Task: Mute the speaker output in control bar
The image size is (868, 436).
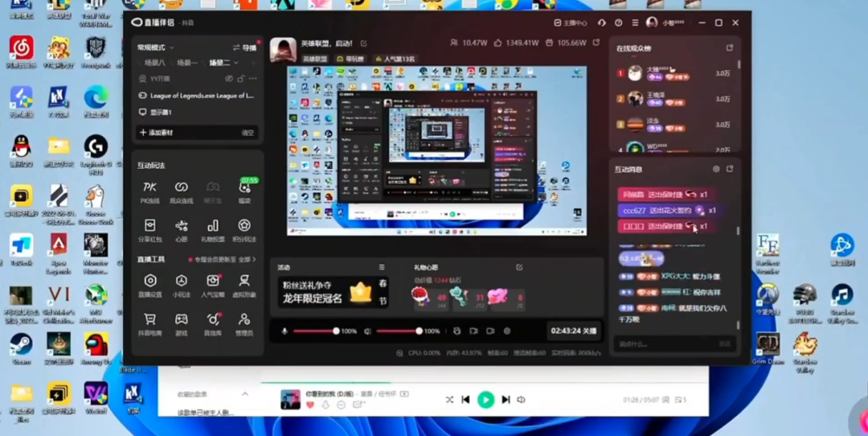Action: [367, 331]
